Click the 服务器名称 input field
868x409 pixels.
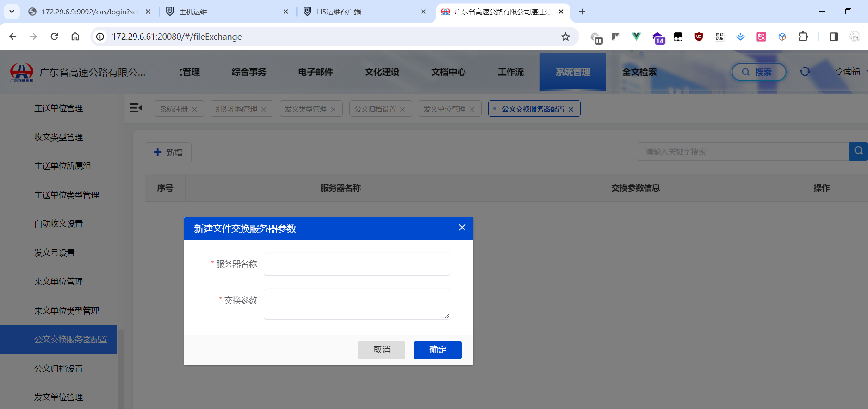tap(357, 264)
